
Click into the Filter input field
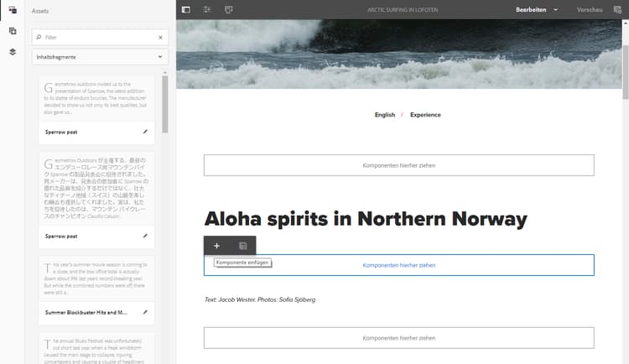click(x=100, y=38)
